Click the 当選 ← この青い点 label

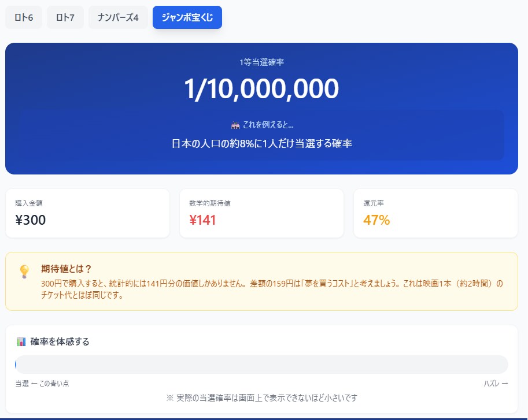(x=42, y=384)
